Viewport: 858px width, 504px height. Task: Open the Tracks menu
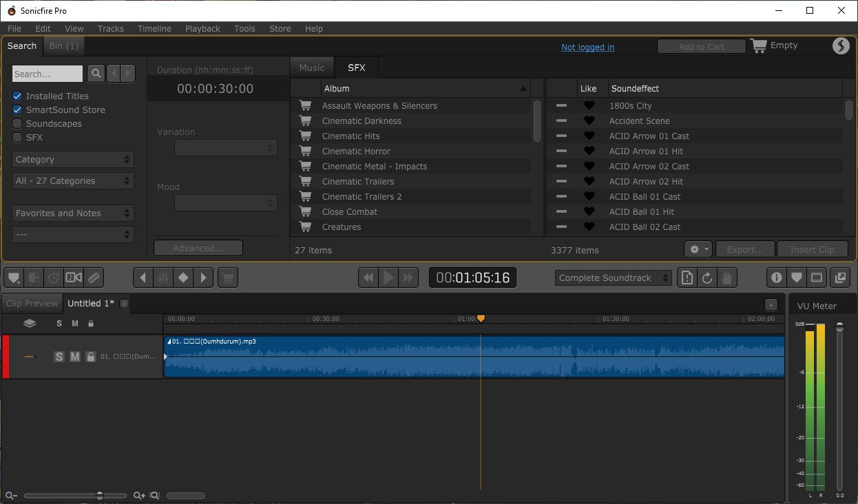[x=111, y=28]
